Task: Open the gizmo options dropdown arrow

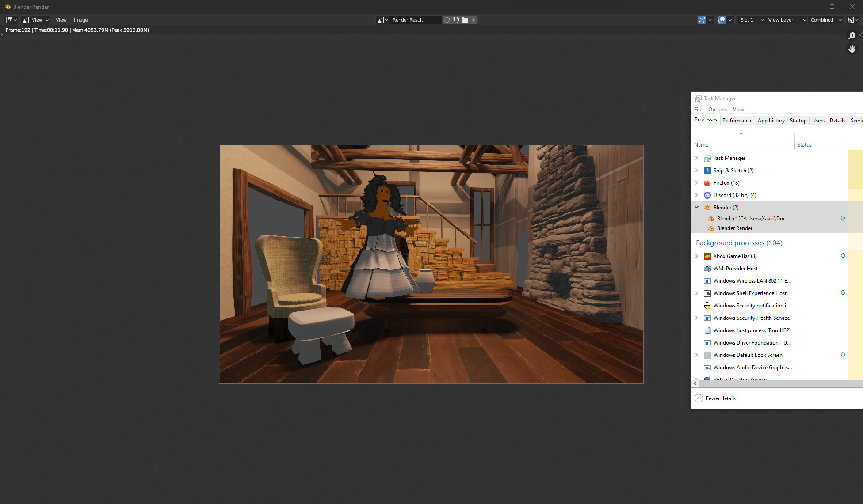Action: click(x=710, y=20)
